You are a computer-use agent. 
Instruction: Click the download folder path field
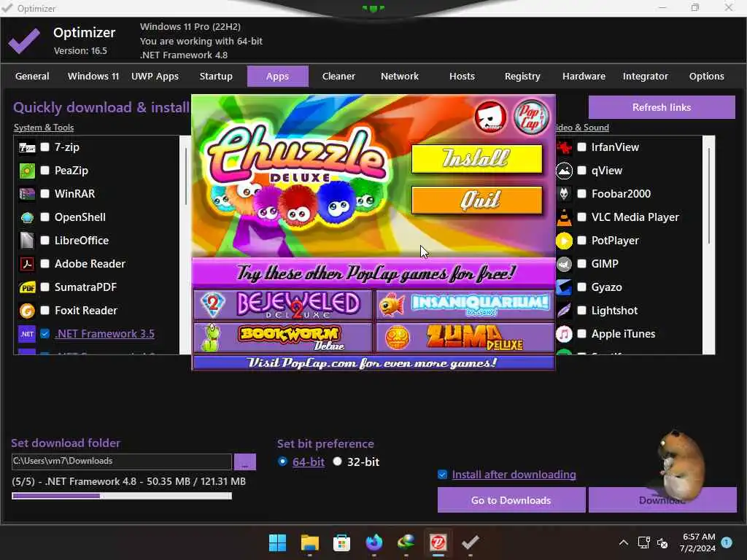tap(122, 461)
